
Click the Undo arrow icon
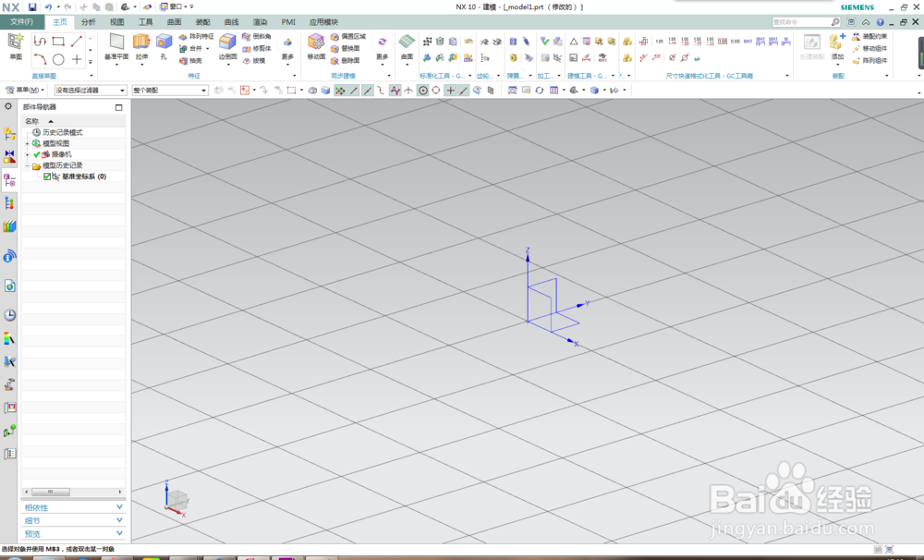[48, 7]
